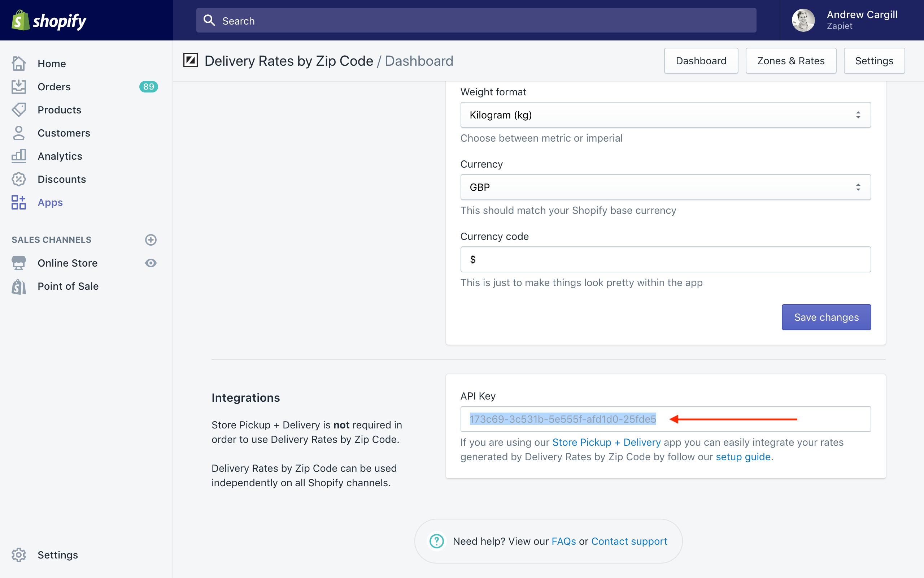Click the Products tag icon
The width and height of the screenshot is (924, 578).
pyautogui.click(x=19, y=110)
